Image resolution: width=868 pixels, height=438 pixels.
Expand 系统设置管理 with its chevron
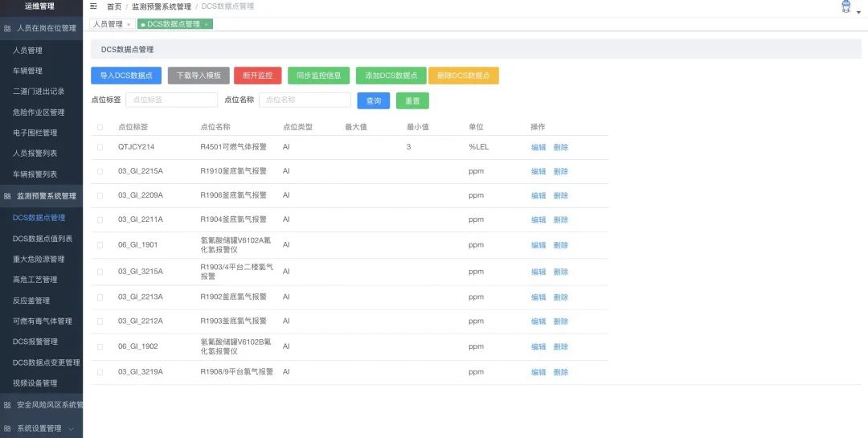pyautogui.click(x=71, y=428)
